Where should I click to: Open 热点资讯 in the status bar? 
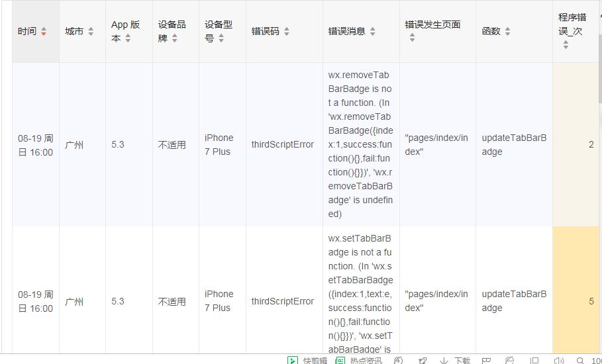[358, 360]
